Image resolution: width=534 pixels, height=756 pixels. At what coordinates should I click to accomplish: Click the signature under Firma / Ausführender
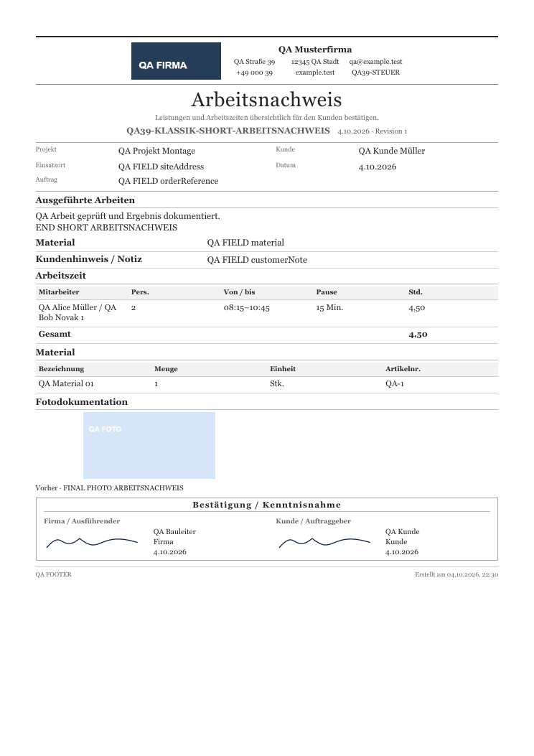92,543
